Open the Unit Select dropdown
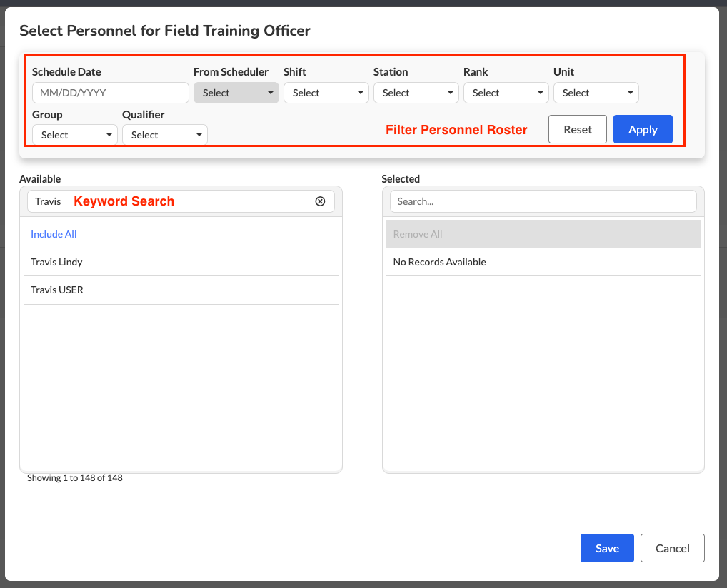727x588 pixels. pyautogui.click(x=596, y=93)
